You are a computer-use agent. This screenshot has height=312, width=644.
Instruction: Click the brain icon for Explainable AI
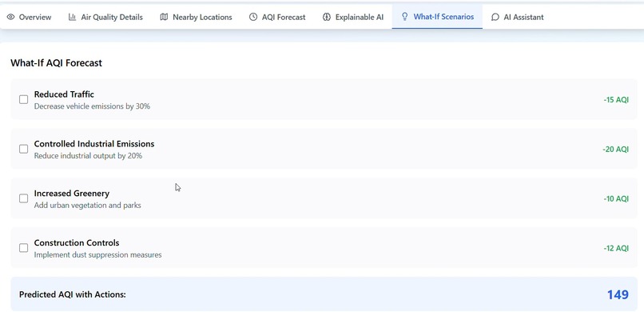327,17
